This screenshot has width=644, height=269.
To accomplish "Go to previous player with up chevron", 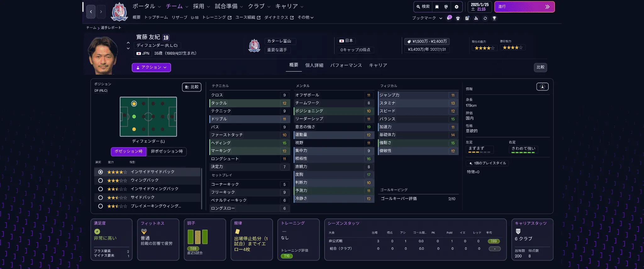I will 128,43.
